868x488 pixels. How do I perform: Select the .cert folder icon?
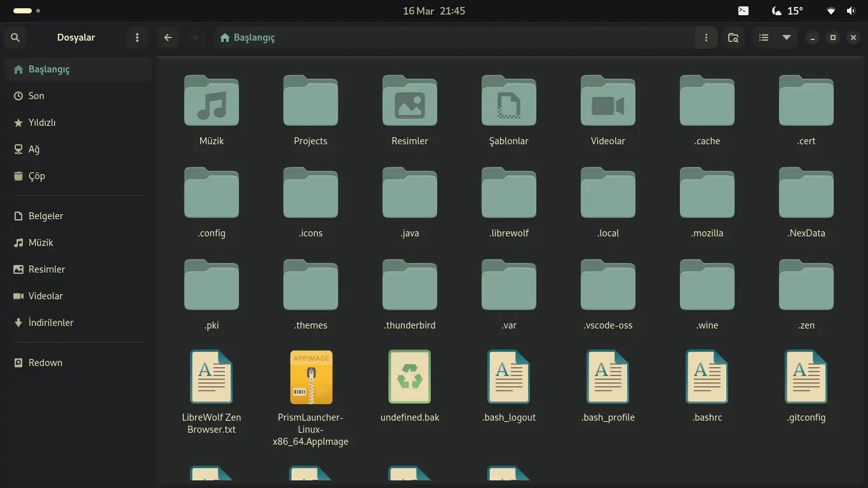point(806,100)
